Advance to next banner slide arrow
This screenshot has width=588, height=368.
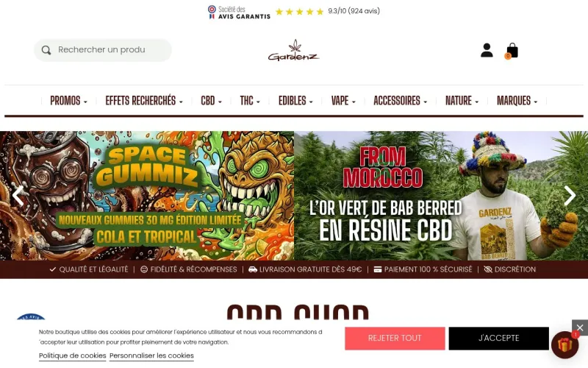click(x=570, y=195)
